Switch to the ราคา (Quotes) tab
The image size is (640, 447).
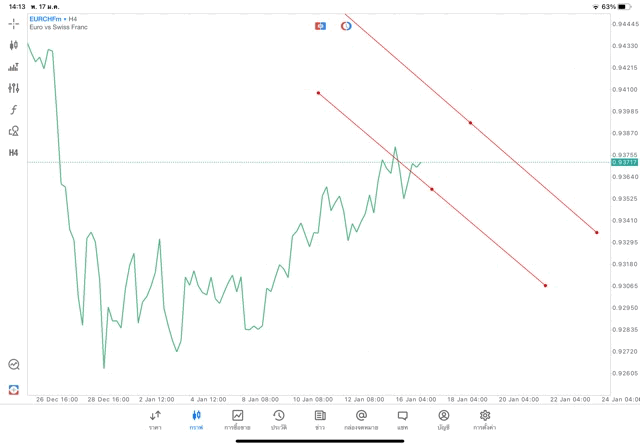pyautogui.click(x=155, y=420)
